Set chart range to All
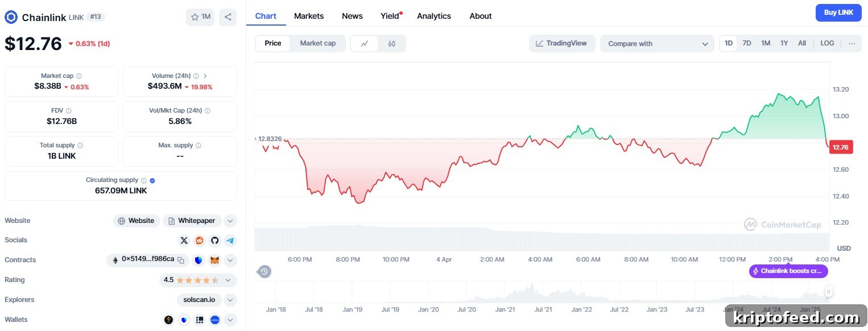 pyautogui.click(x=802, y=43)
